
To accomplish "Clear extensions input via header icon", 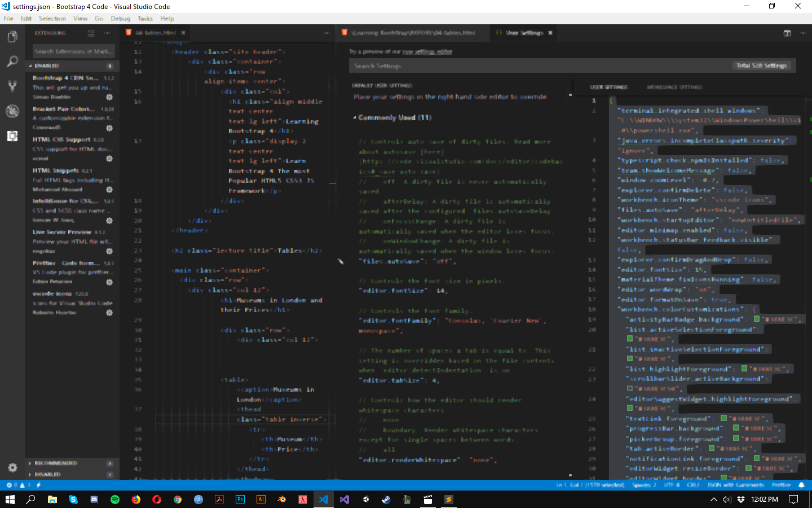I will point(91,33).
